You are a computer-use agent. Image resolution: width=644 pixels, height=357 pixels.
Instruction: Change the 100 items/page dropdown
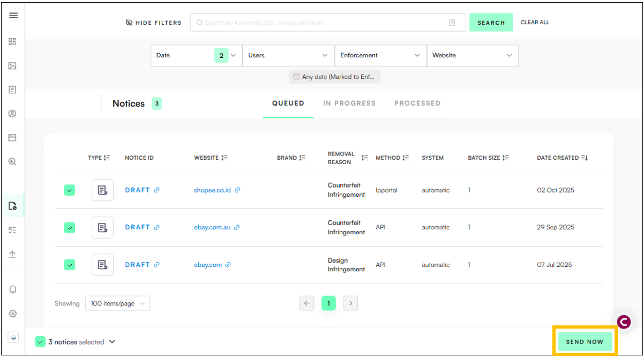117,303
